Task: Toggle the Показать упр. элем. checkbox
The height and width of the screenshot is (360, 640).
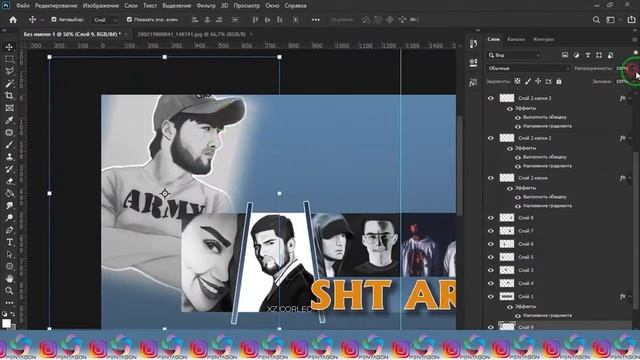Action: [x=129, y=19]
